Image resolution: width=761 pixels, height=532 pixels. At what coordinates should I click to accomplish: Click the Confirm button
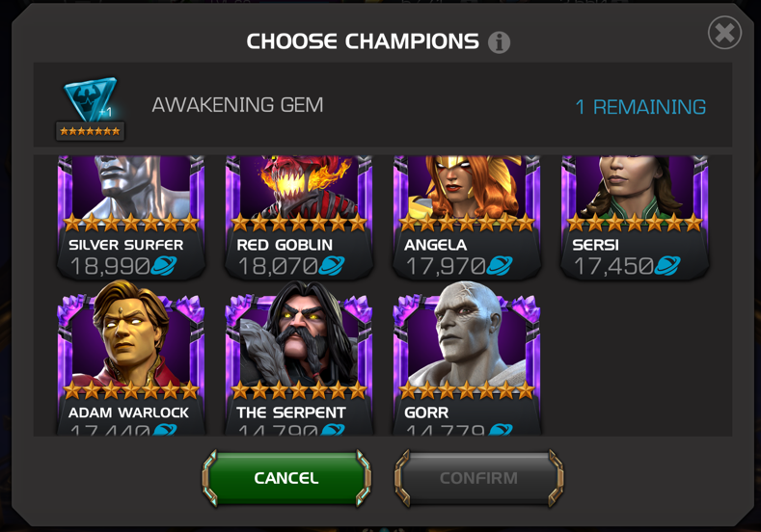pos(478,478)
